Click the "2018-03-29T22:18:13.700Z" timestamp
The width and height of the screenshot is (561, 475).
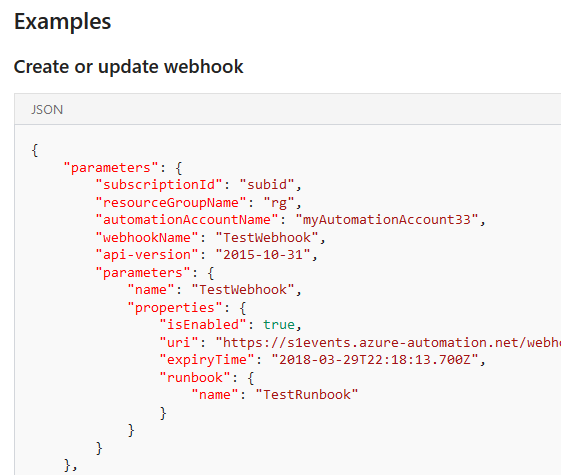click(375, 360)
